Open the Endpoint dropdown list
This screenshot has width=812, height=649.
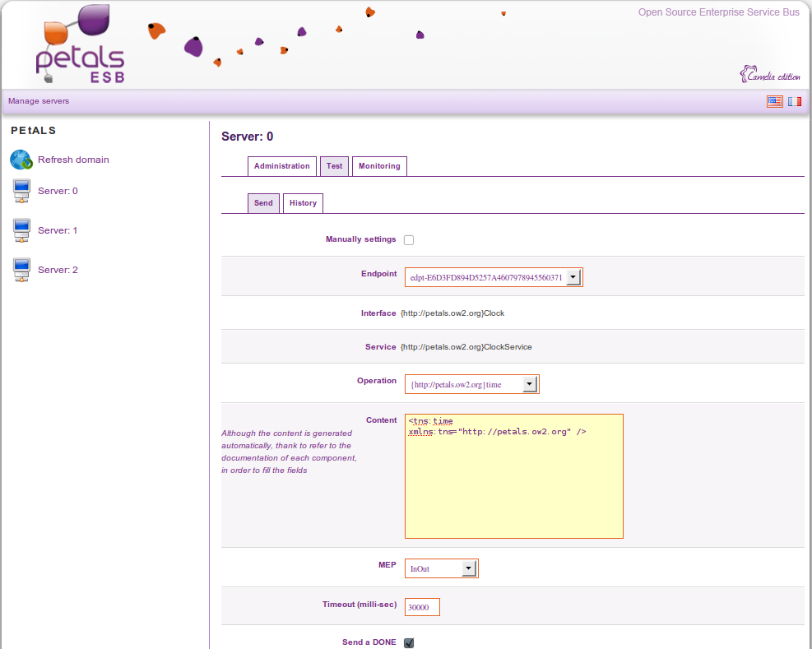pyautogui.click(x=573, y=278)
